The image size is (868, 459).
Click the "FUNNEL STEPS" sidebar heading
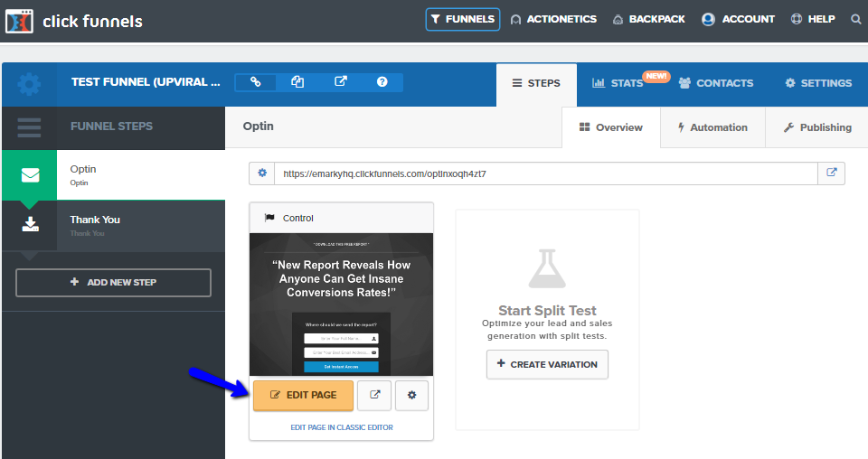click(x=111, y=126)
